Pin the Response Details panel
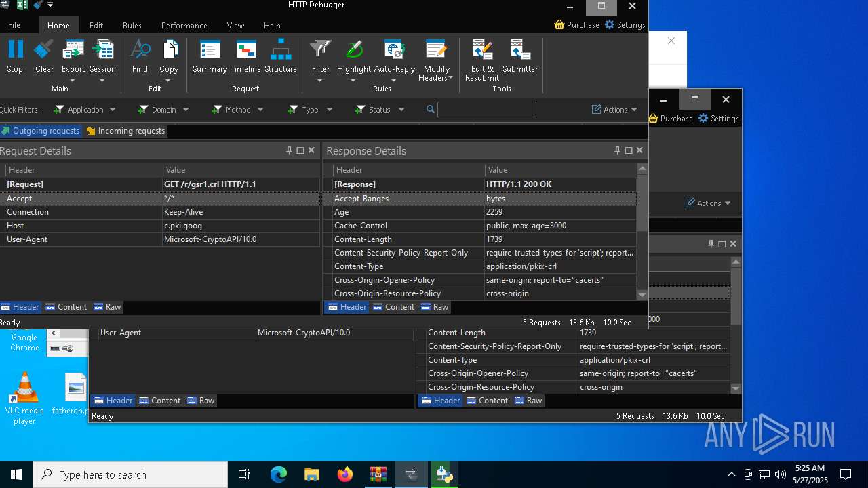The image size is (868, 488). click(x=617, y=150)
